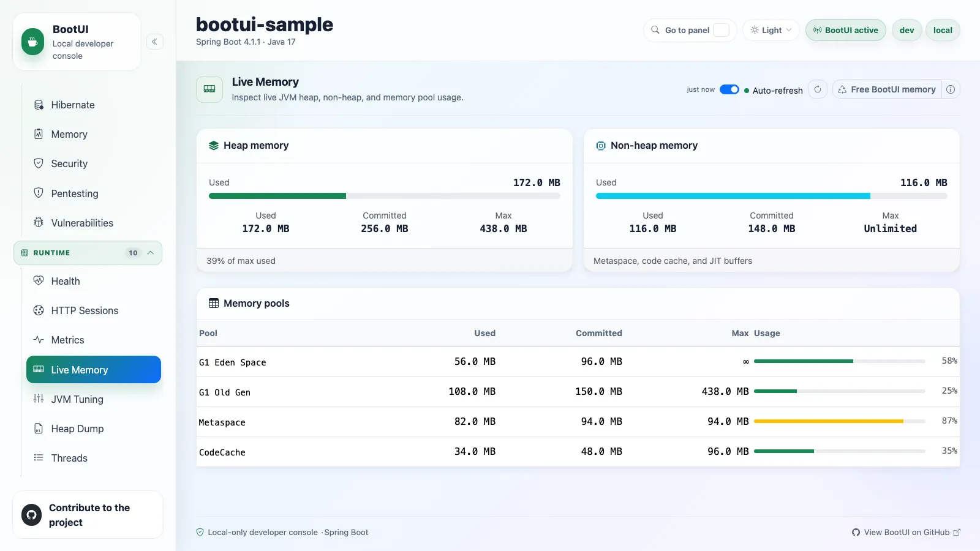
Task: Click the CodeCache pool name
Action: pyautogui.click(x=222, y=452)
